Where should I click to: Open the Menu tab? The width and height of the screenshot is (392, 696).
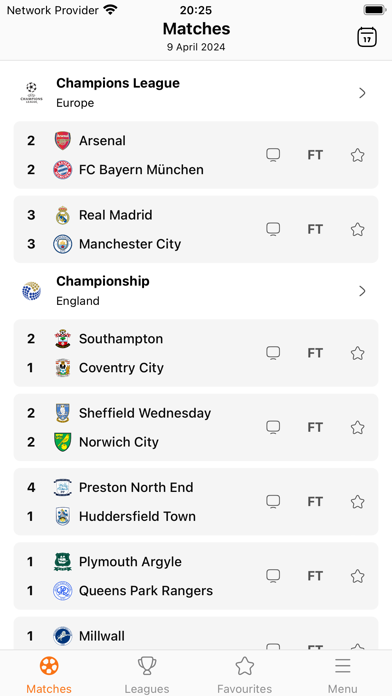pyautogui.click(x=343, y=674)
